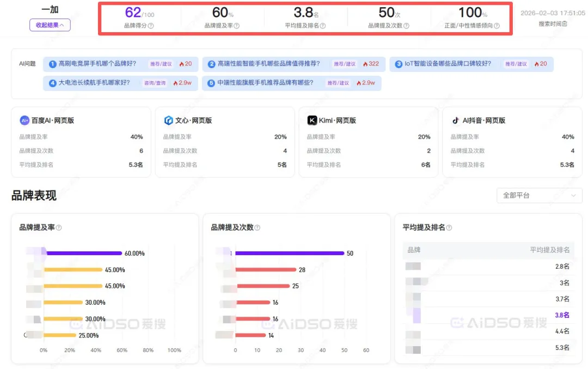Click the purple 60.00% bar in mention rate chart
Viewport: 588px width, 369px height.
(84, 253)
